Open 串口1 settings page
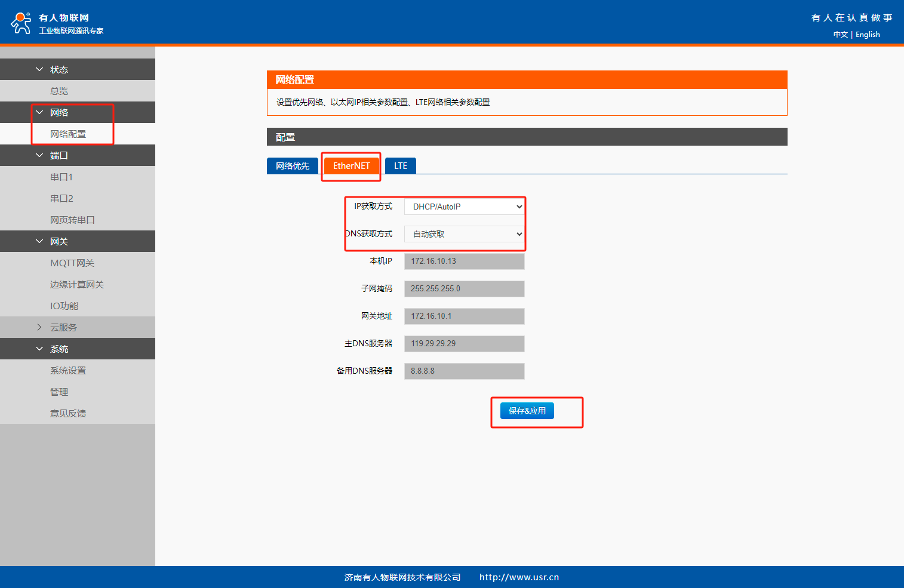This screenshot has height=588, width=904. 62,177
